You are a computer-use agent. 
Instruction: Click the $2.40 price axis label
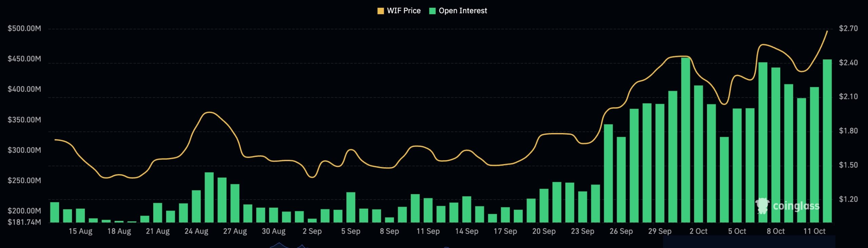(x=848, y=63)
